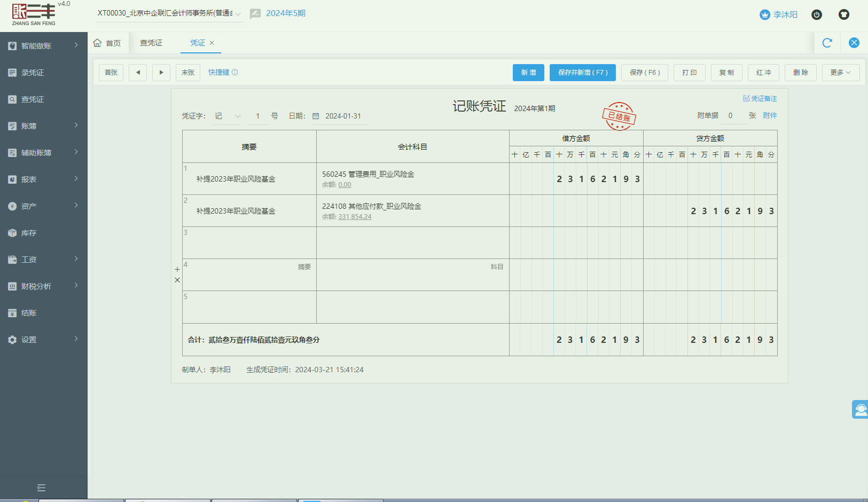
Task: Go to next voucher arrow button
Action: 161,73
